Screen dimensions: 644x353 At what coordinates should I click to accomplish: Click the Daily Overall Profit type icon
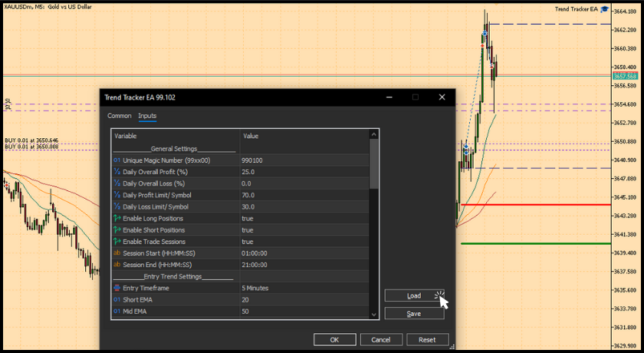pyautogui.click(x=117, y=172)
